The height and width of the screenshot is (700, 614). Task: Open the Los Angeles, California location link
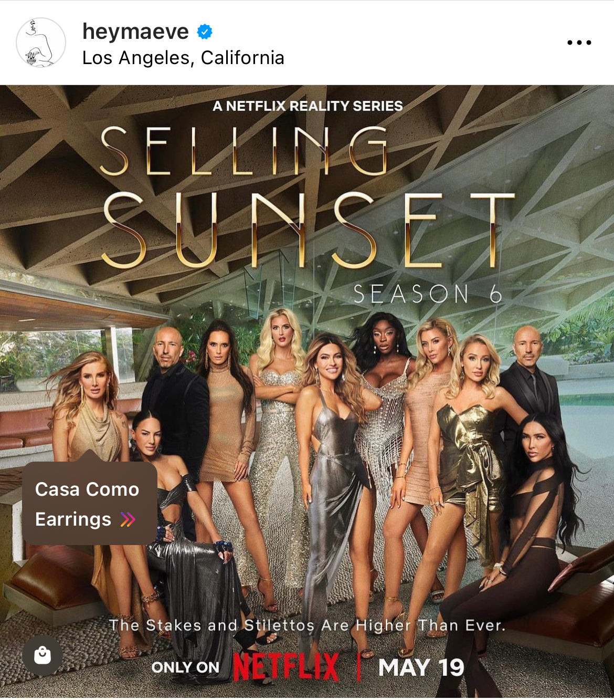[183, 58]
